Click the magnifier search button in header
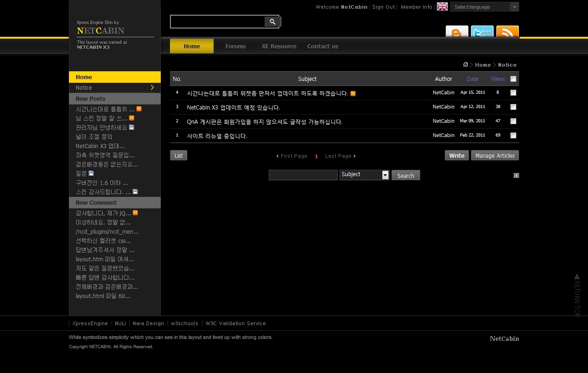This screenshot has width=588, height=373. [x=272, y=22]
